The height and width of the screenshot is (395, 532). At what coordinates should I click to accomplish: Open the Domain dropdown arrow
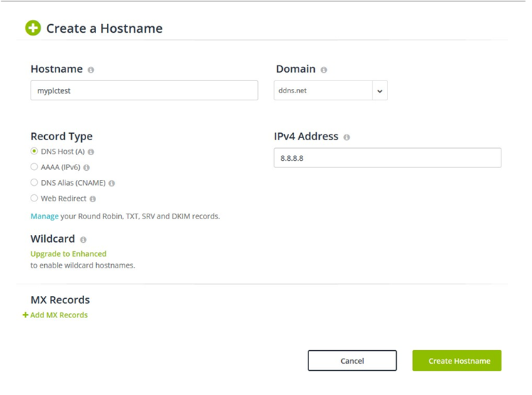pos(380,90)
